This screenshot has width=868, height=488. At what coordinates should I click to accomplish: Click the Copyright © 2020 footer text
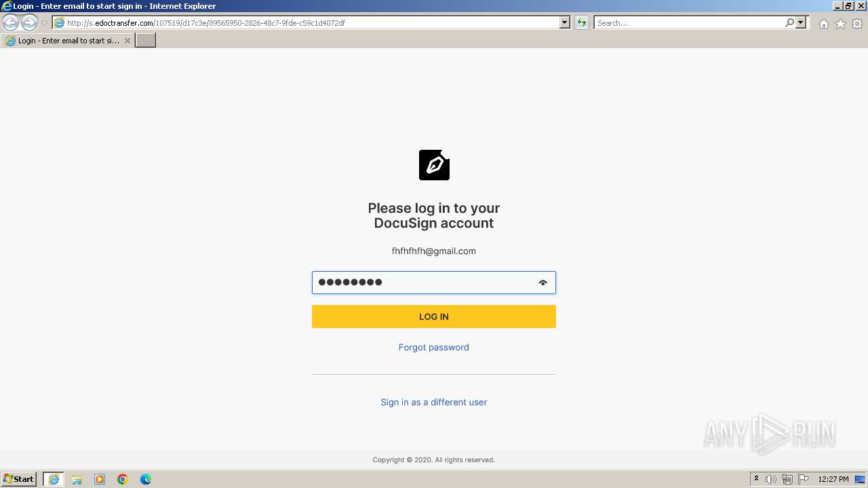(x=434, y=460)
